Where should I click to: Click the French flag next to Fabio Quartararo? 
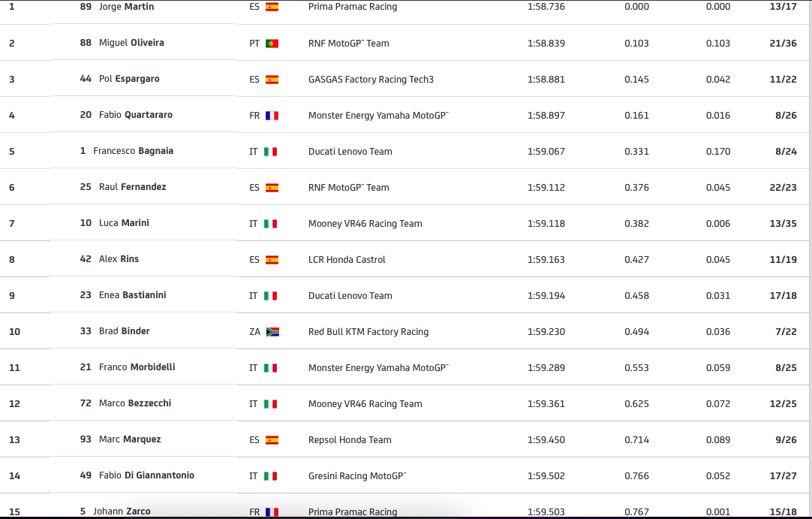click(272, 116)
